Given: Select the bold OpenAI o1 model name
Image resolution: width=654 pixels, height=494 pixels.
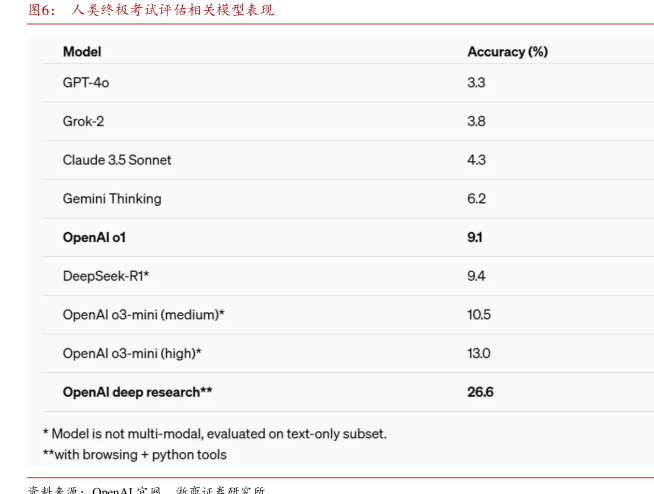Looking at the screenshot, I should (94, 238).
